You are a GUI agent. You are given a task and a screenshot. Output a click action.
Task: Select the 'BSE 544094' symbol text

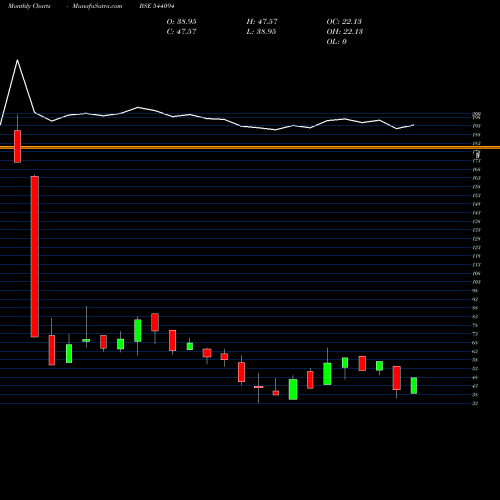tap(157, 6)
